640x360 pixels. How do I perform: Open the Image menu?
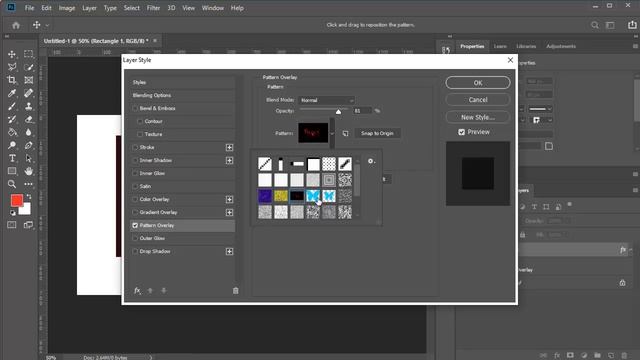67,8
